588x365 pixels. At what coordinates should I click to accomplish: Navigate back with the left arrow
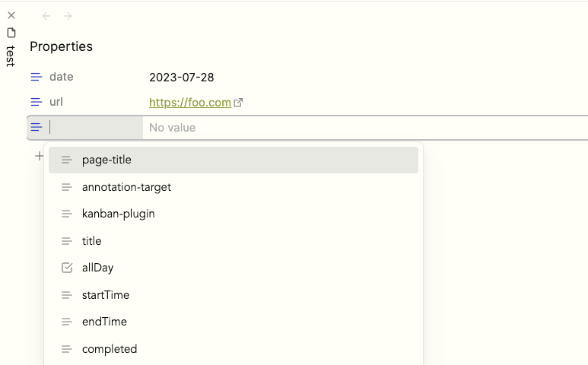pos(46,16)
